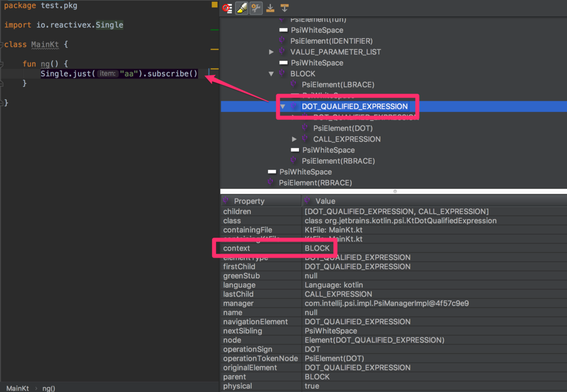
Task: Select PsiWhiteSpace below CALL_EXPRESSION
Action: tap(328, 150)
